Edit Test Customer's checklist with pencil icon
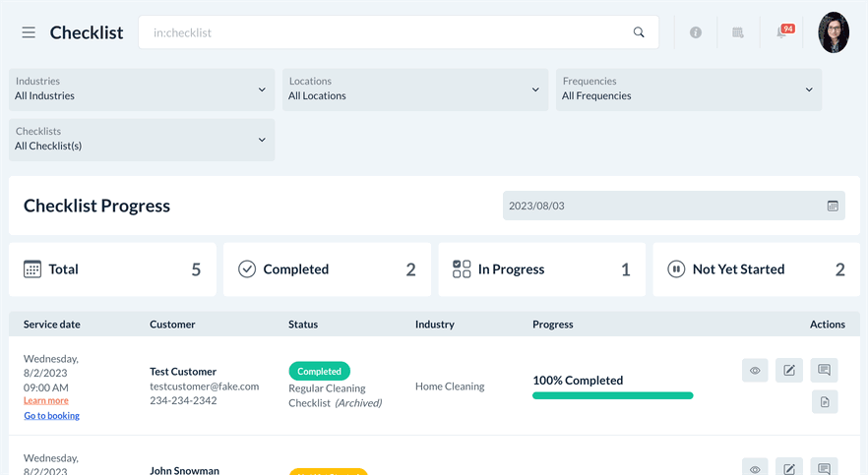 click(x=789, y=371)
